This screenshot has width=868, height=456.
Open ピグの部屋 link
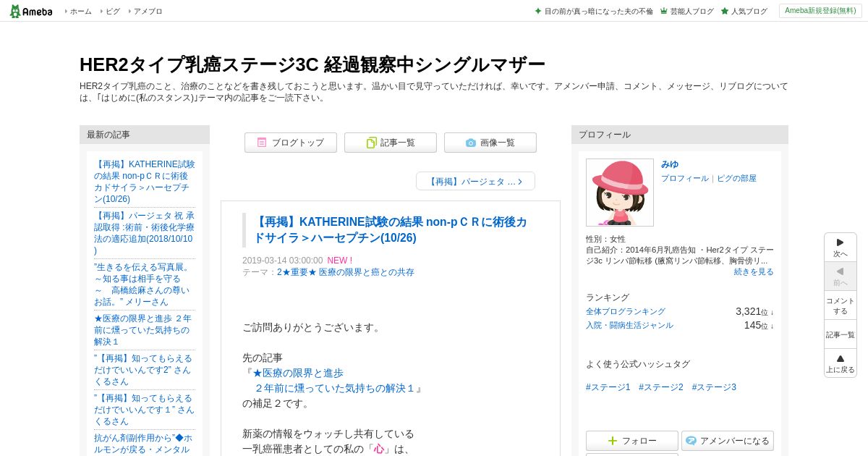pos(736,178)
